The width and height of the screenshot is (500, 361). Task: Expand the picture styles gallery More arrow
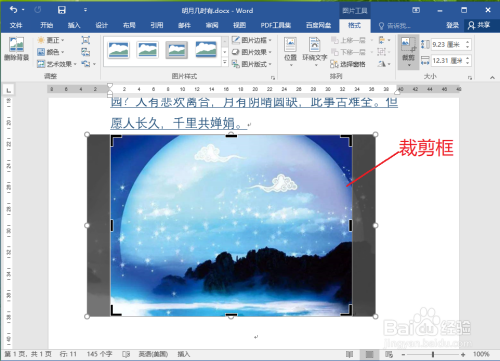point(225,62)
